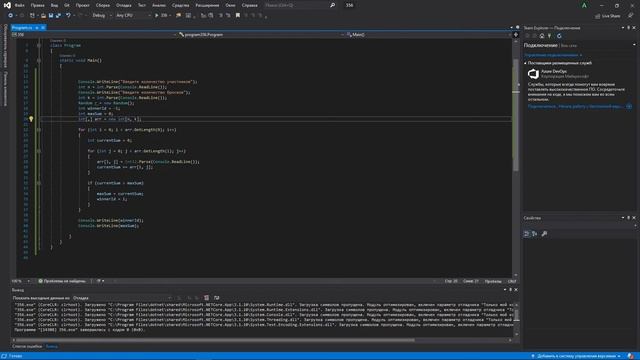The height and width of the screenshot is (360, 640).
Task: Open the Any CPU platform dropdown
Action: point(133,16)
